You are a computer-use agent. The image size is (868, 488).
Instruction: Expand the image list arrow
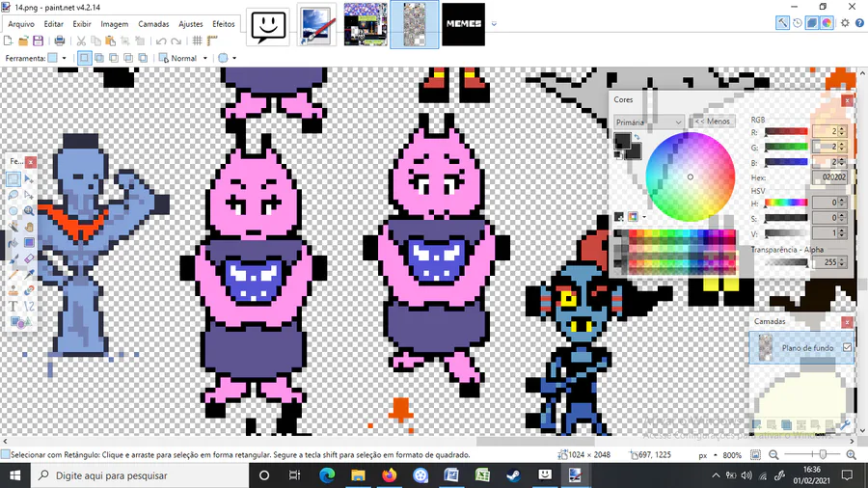click(x=494, y=24)
